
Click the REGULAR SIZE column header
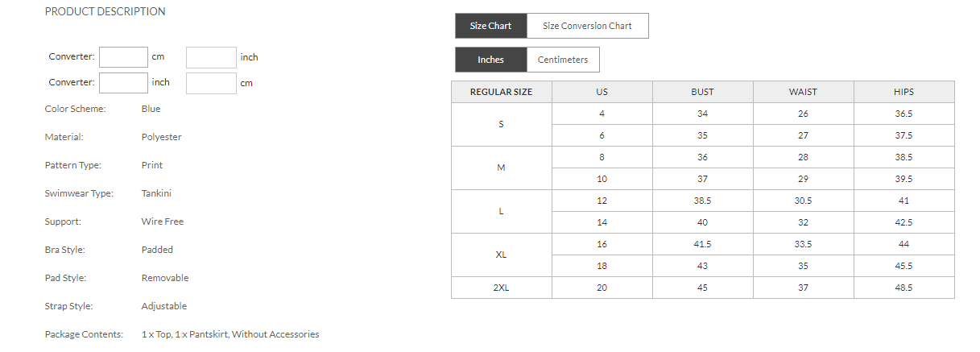click(501, 92)
